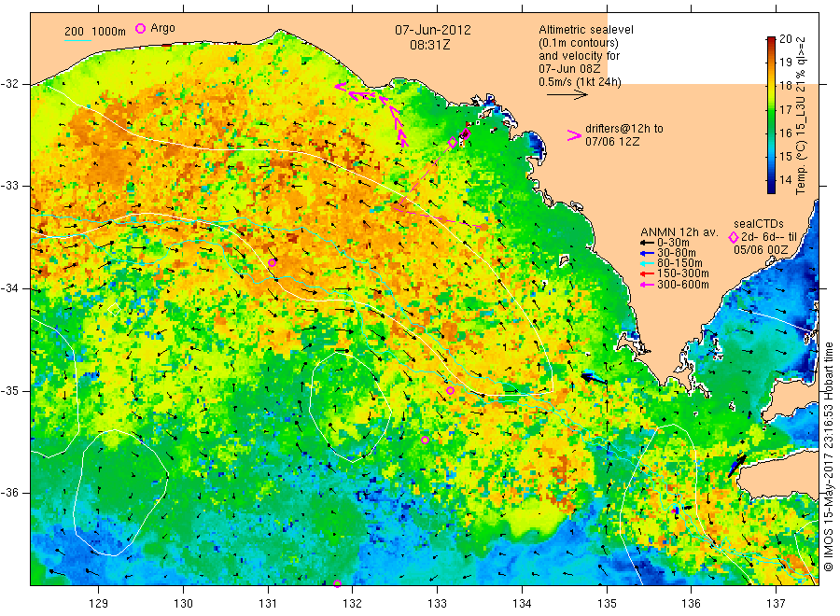This screenshot has height=616, width=840.
Task: Click the 'Argo' legend text
Action: pos(162,28)
